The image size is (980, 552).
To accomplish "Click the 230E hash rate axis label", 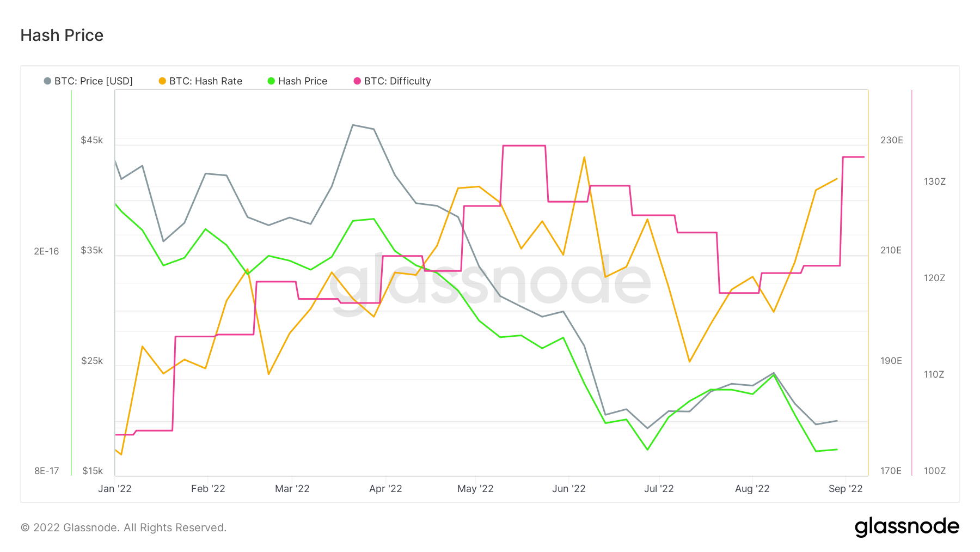I will point(891,141).
